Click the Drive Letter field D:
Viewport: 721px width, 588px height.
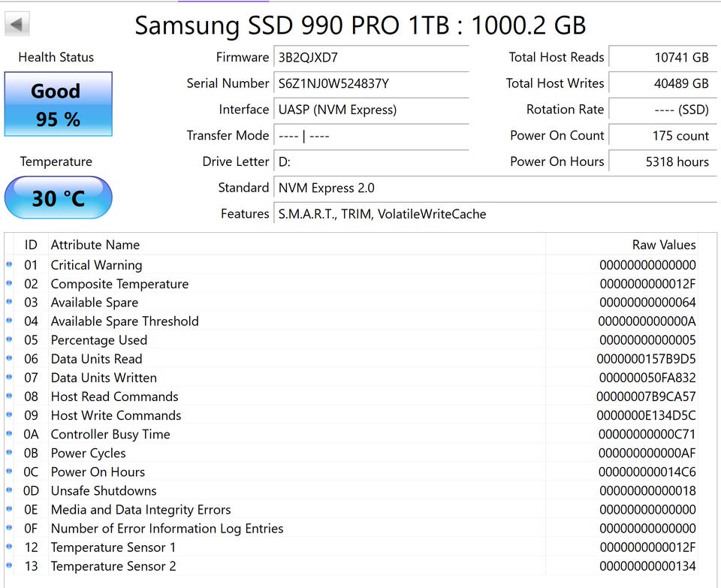click(x=371, y=161)
